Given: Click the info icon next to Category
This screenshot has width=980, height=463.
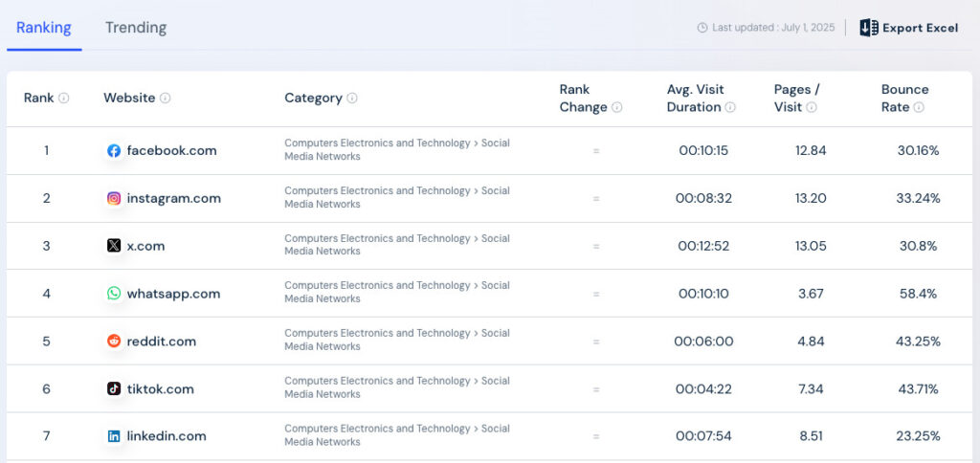Looking at the screenshot, I should pos(352,99).
